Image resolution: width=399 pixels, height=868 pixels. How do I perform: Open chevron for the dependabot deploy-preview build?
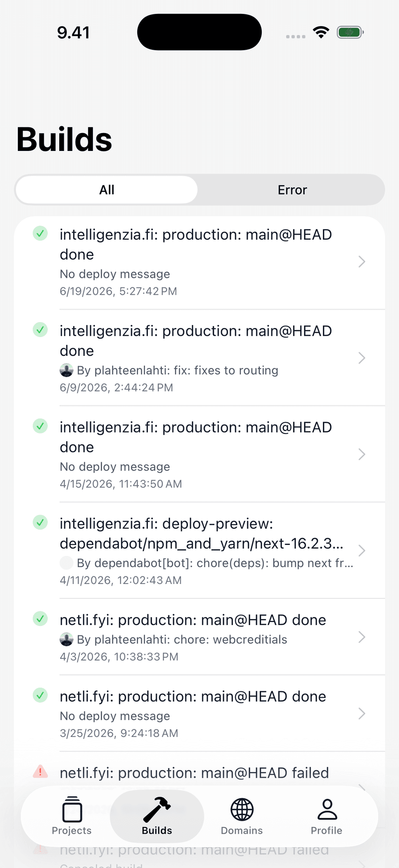[362, 551]
